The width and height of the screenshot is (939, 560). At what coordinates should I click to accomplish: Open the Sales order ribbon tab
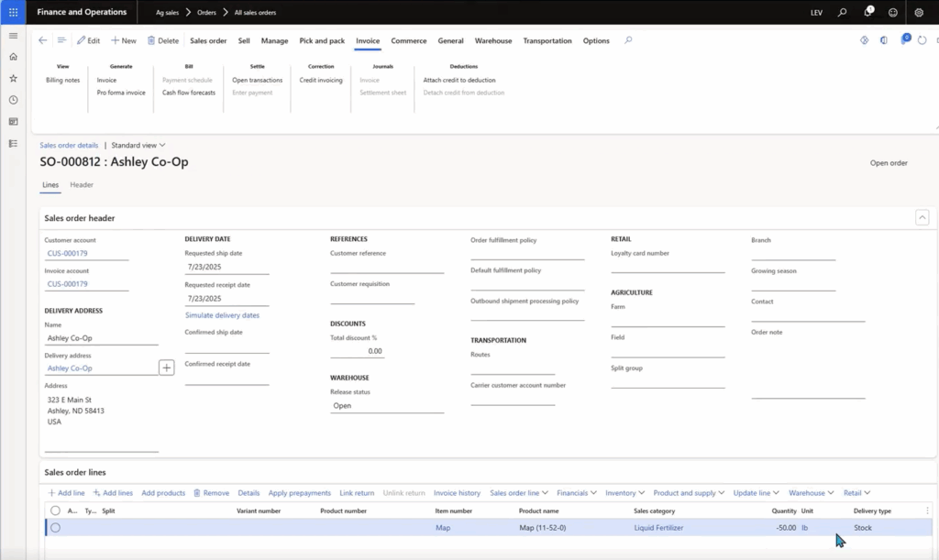coord(208,40)
